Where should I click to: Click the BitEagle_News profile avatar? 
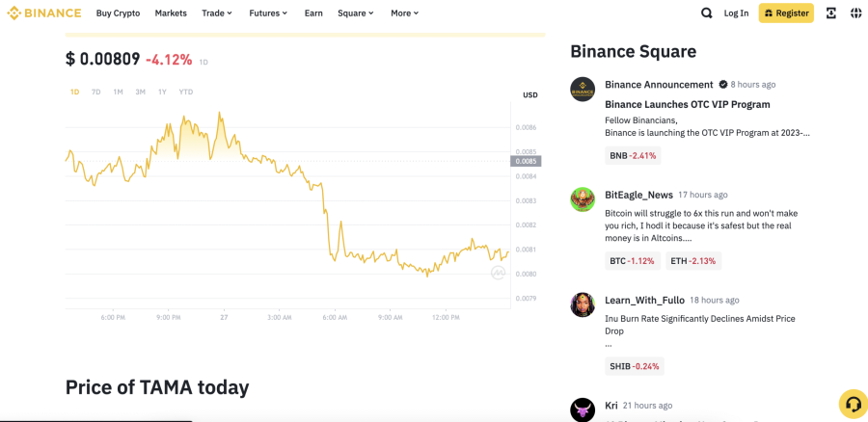click(x=583, y=199)
